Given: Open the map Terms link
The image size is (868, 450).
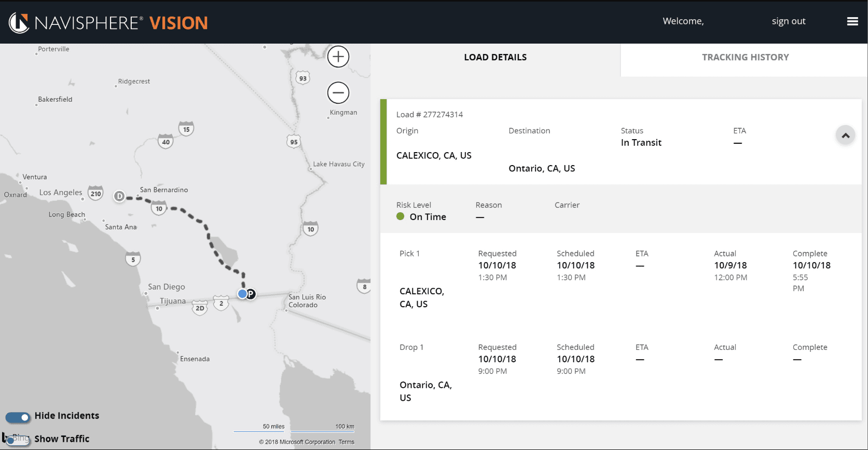Looking at the screenshot, I should [347, 442].
